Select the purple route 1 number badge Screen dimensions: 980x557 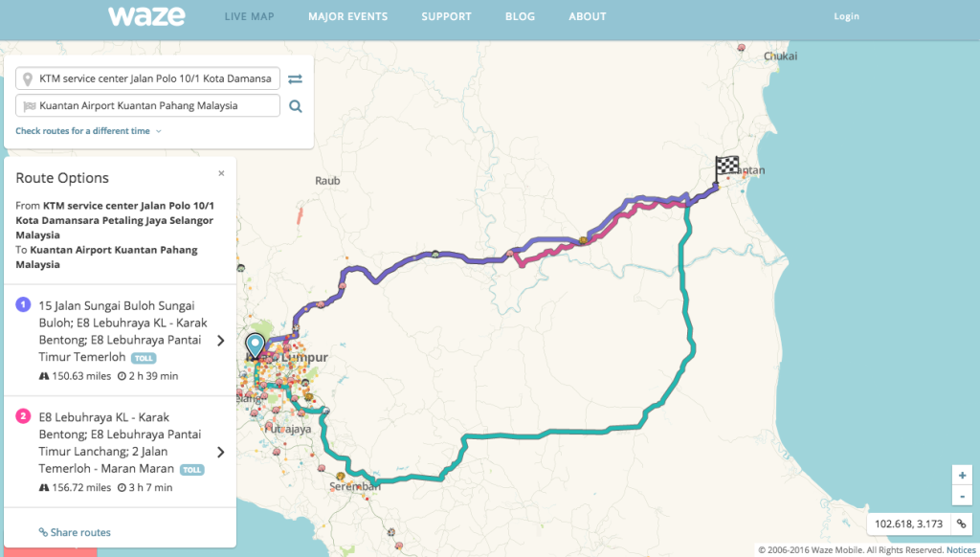pyautogui.click(x=23, y=305)
